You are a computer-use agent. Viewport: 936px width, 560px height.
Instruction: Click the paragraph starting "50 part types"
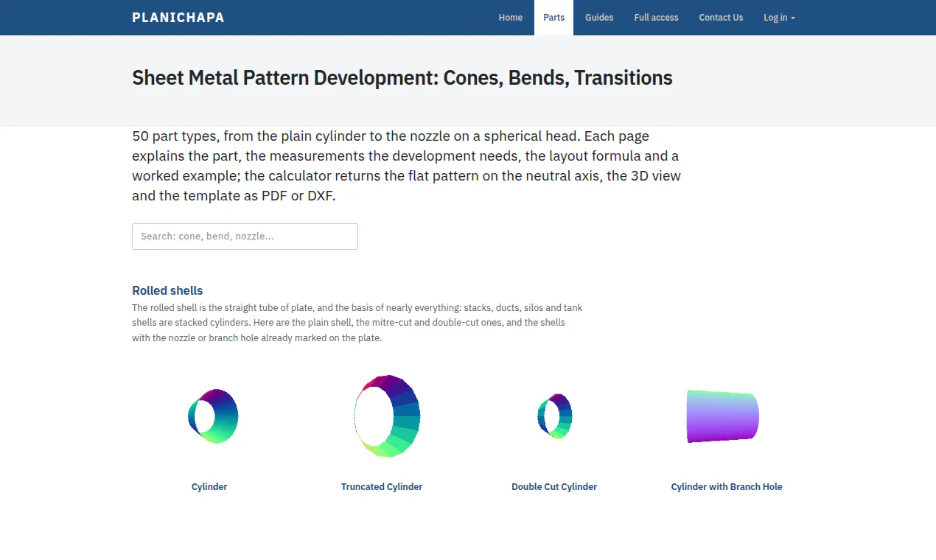407,166
